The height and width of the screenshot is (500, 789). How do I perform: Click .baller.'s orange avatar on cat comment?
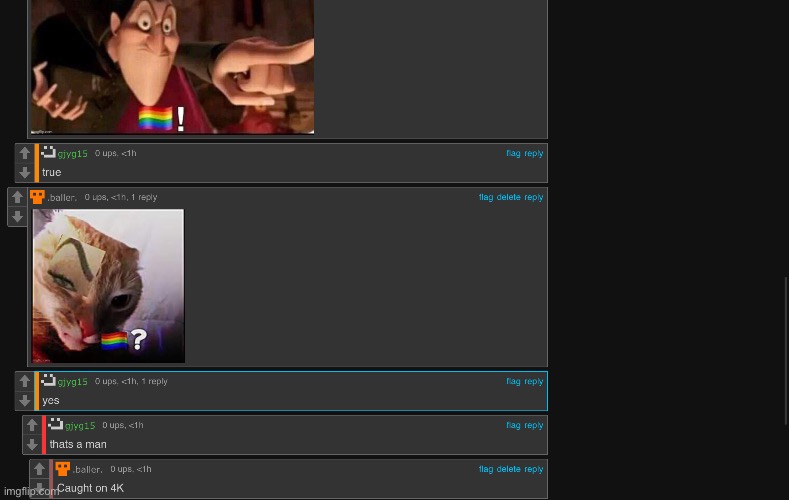coord(37,197)
